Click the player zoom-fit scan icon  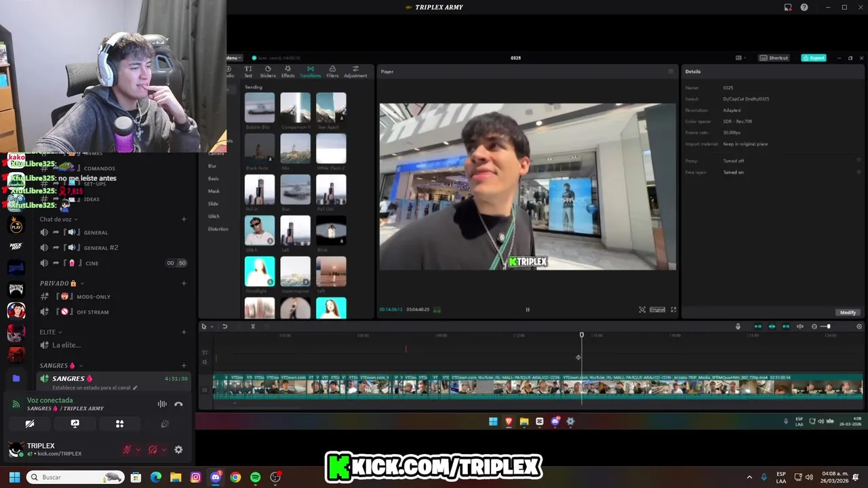(642, 310)
